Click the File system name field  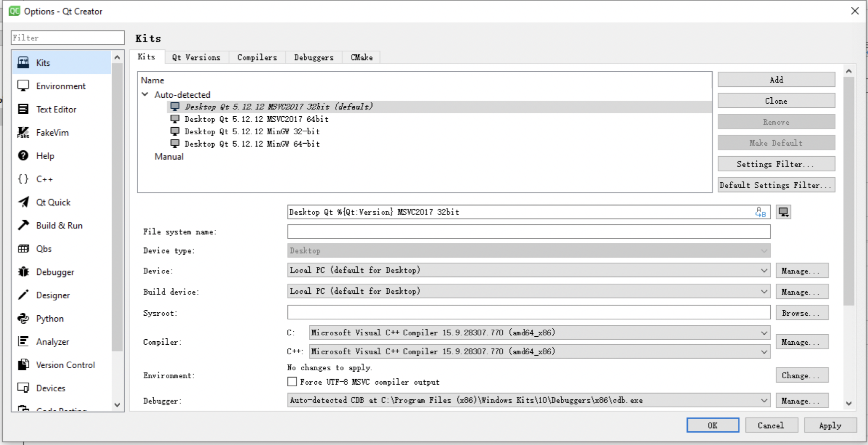pyautogui.click(x=529, y=231)
